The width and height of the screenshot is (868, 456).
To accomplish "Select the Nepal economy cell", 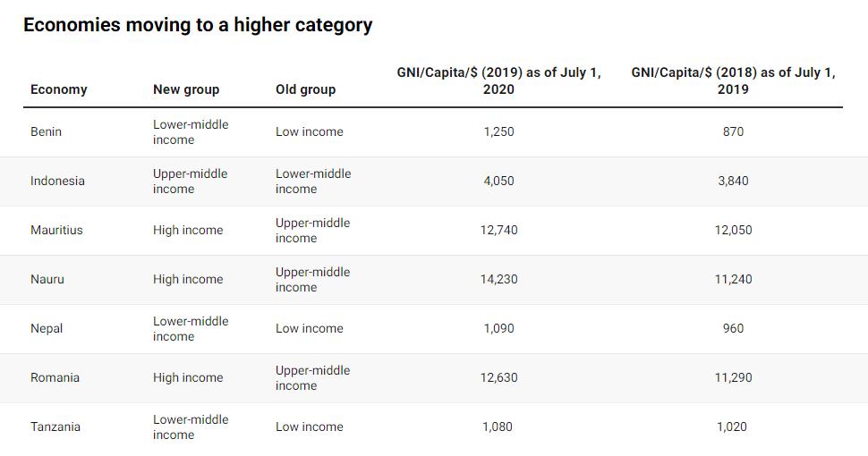I will click(x=47, y=329).
